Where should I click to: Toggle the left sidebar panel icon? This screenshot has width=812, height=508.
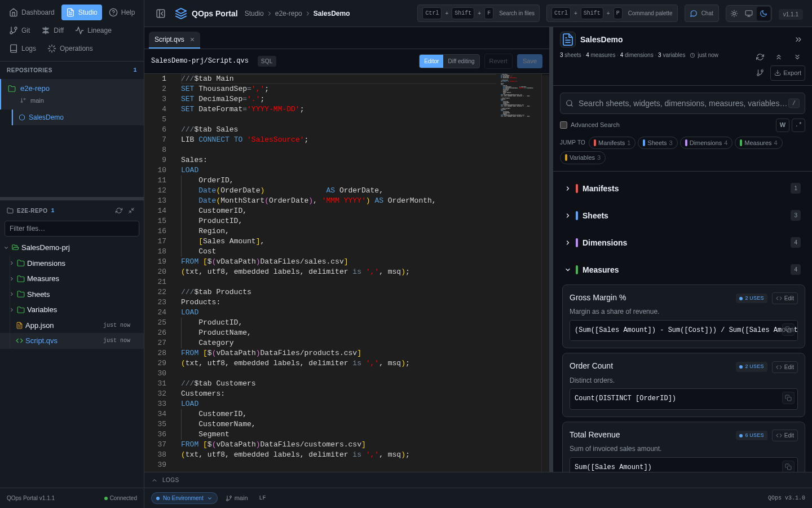pos(161,14)
